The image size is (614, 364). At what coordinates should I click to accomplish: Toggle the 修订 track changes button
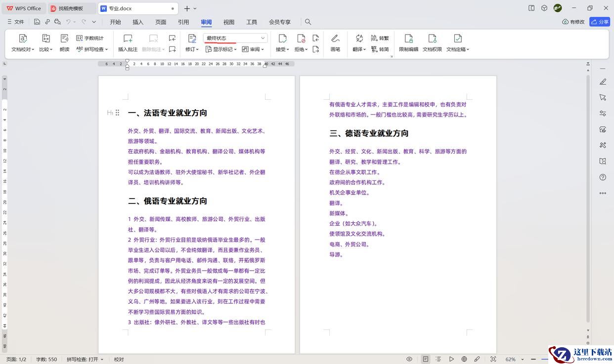click(192, 43)
